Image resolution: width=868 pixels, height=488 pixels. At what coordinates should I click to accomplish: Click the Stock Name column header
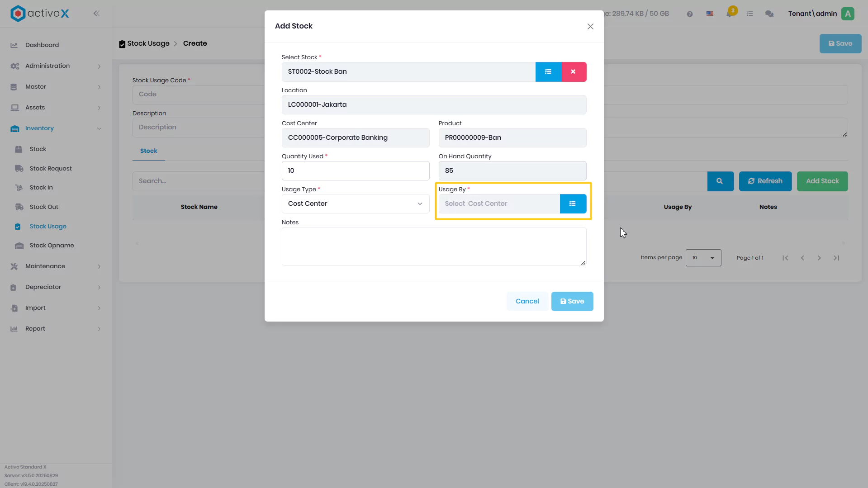pyautogui.click(x=199, y=207)
